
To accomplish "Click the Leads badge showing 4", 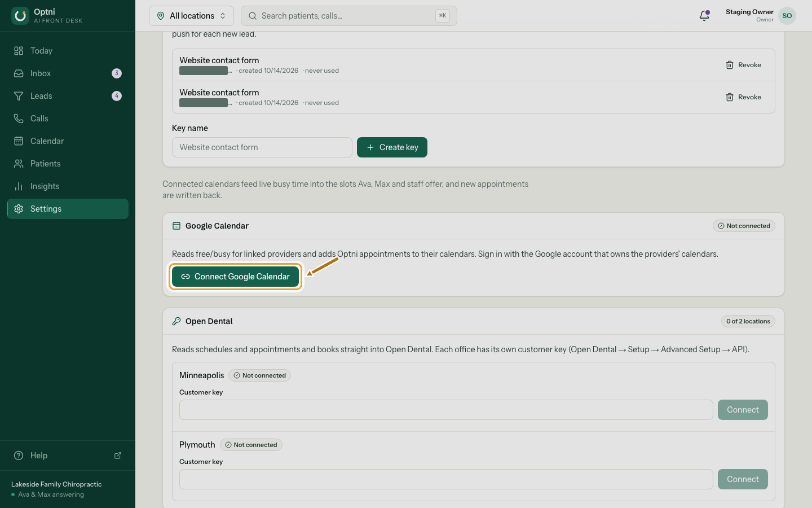I will click(117, 96).
